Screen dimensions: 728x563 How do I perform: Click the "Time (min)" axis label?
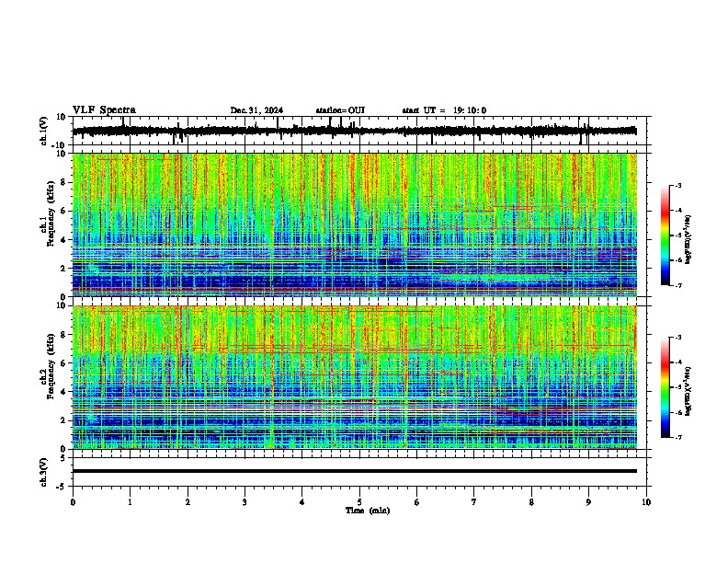[368, 511]
